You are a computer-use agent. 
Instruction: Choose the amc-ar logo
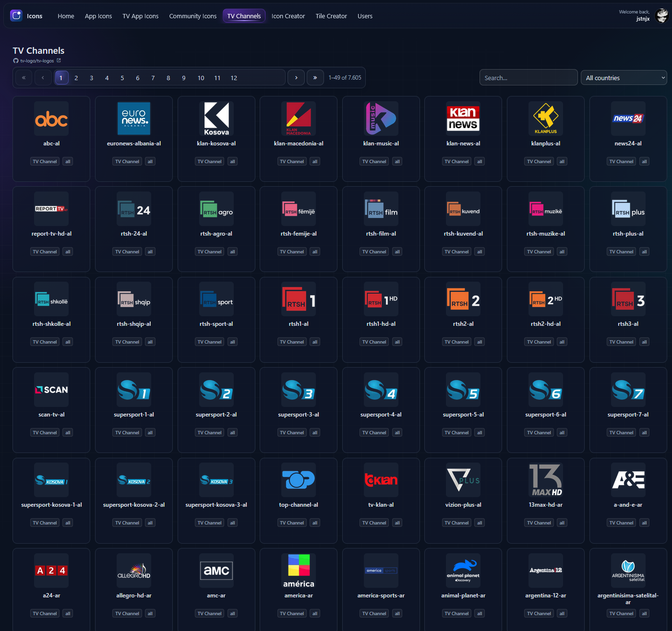[x=216, y=571]
